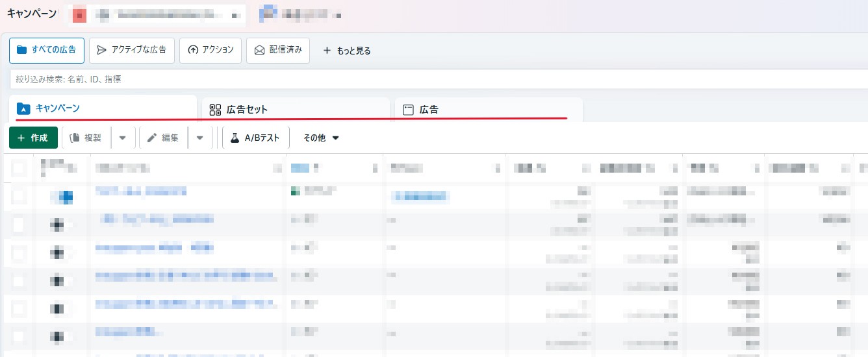Select the すべての広告 folder view
868x357 pixels.
click(47, 50)
